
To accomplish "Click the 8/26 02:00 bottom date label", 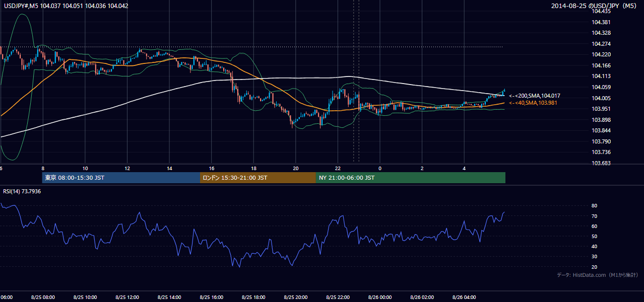I will point(422,297).
